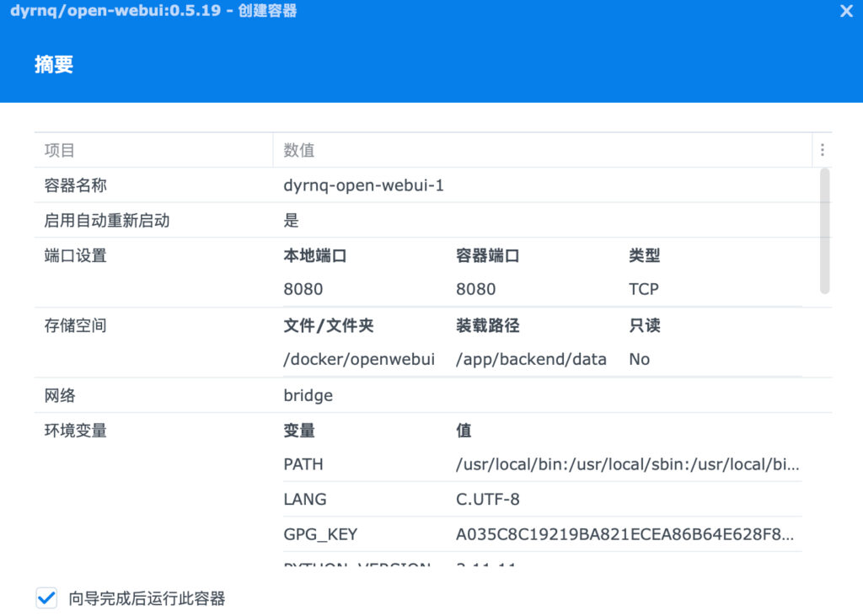
Task: Click the network value bridge
Action: (x=308, y=396)
